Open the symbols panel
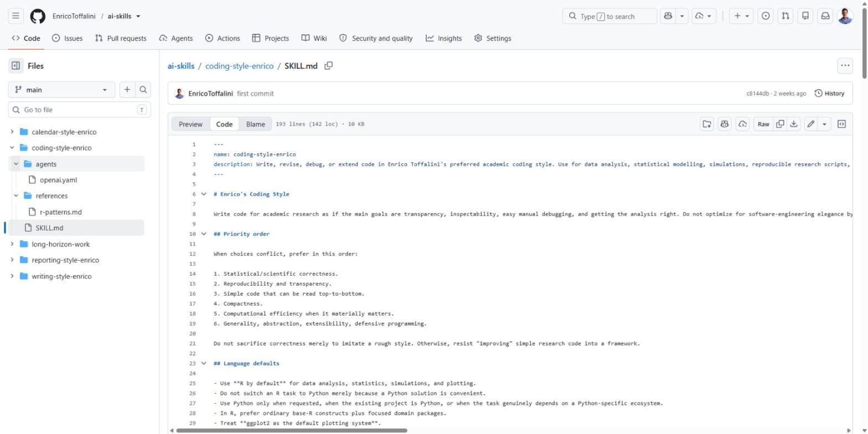This screenshot has height=434, width=868. (841, 124)
